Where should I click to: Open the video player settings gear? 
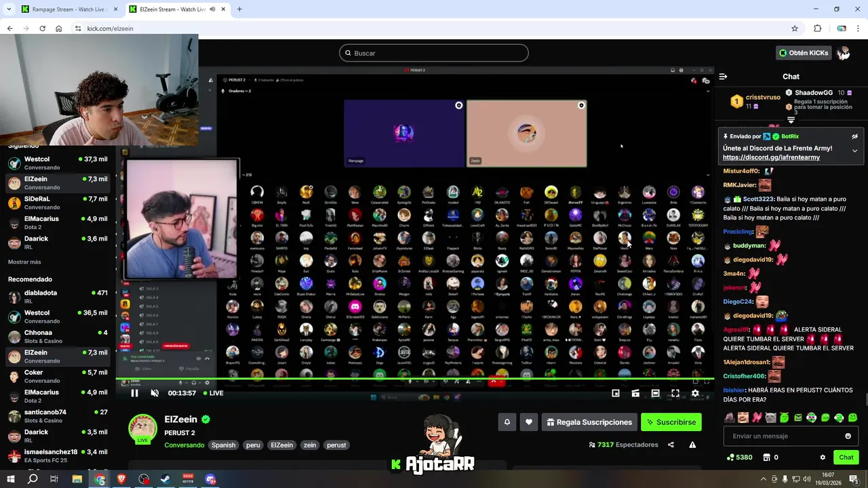point(695,393)
